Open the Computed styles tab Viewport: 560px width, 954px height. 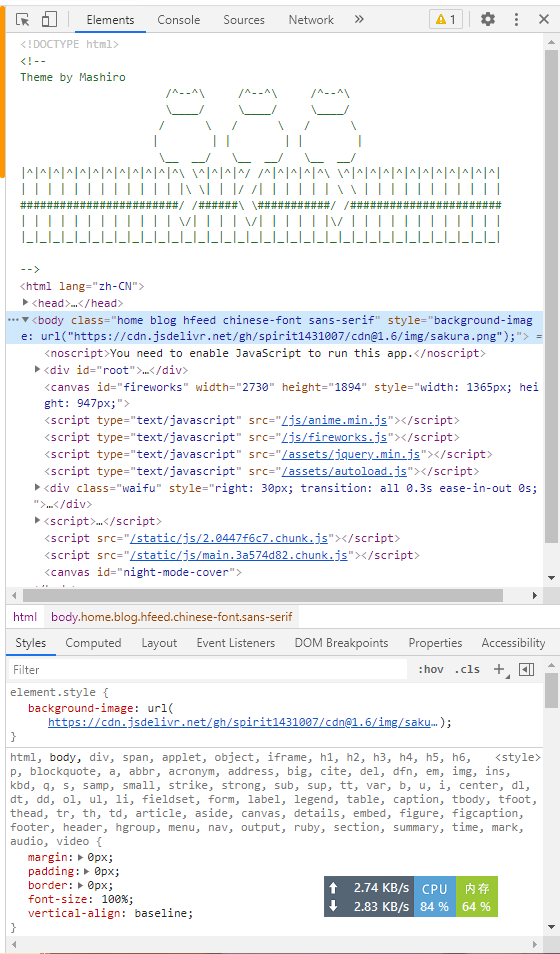tap(93, 643)
